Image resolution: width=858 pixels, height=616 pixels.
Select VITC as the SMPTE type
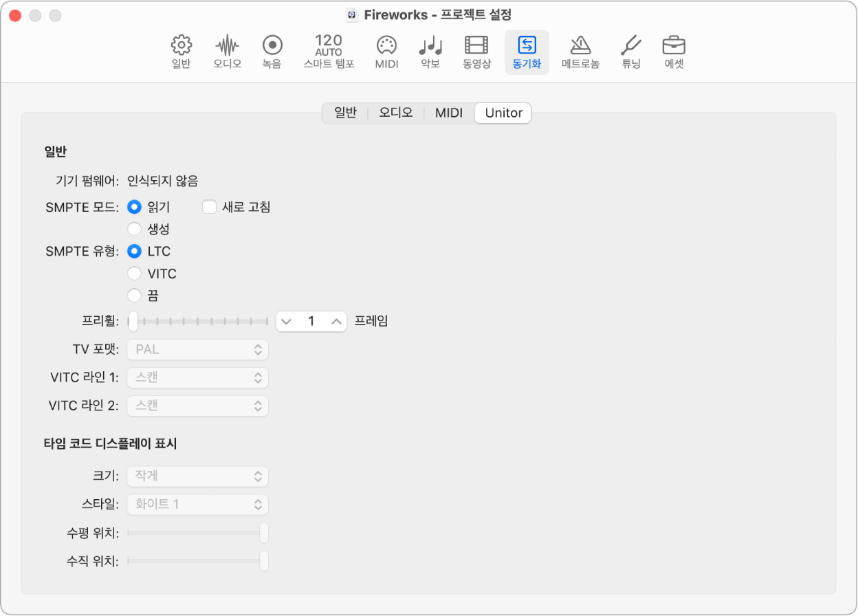point(135,274)
